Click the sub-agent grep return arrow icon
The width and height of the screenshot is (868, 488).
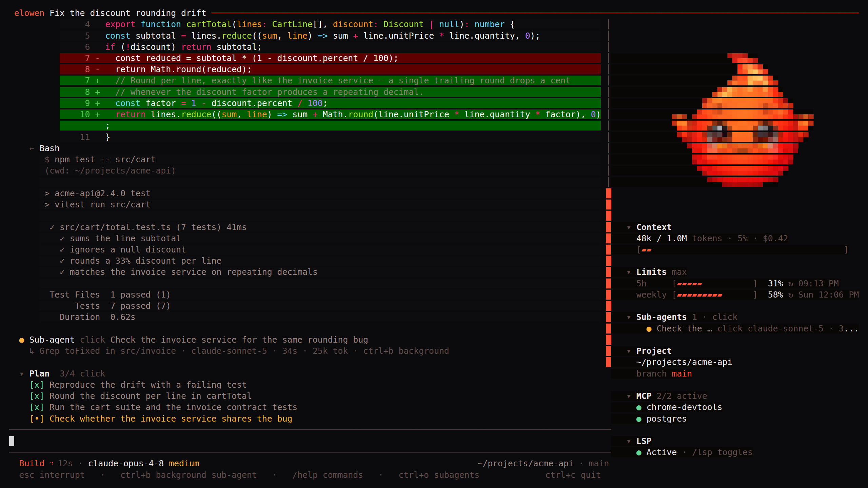click(32, 351)
